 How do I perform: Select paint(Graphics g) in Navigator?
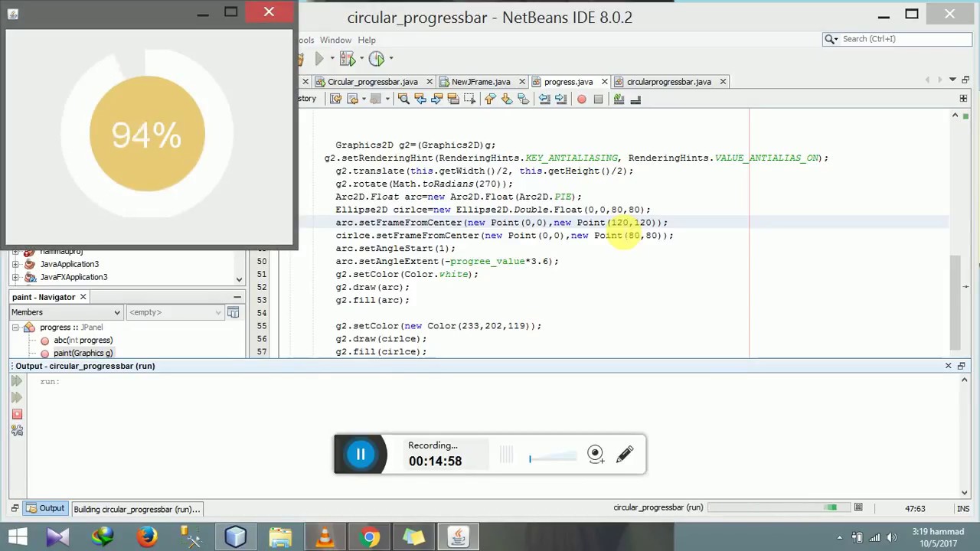(83, 354)
